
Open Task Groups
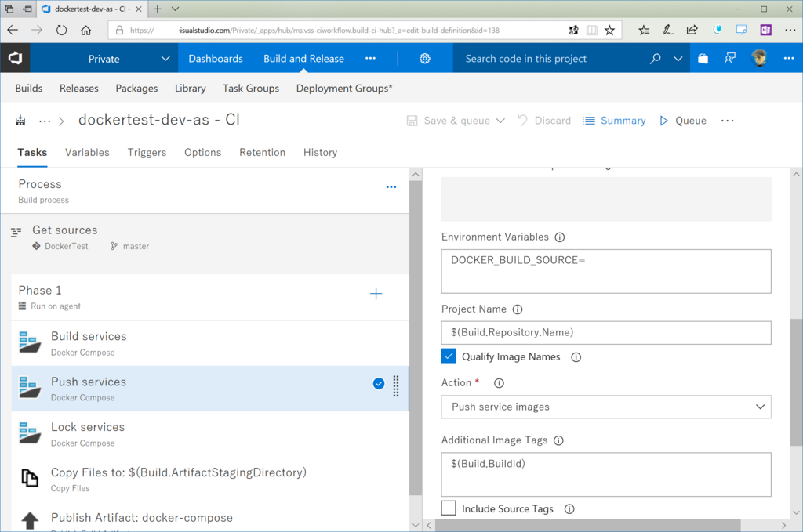pyautogui.click(x=251, y=88)
